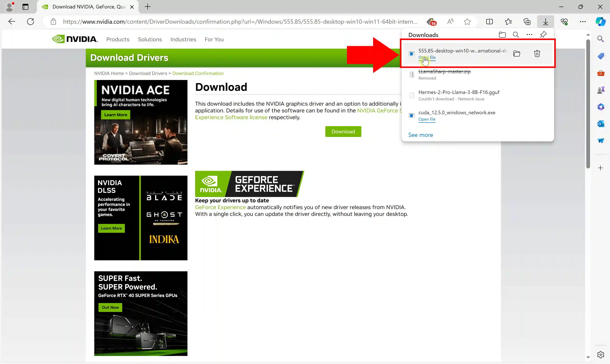The width and height of the screenshot is (610, 364).
Task: Click the pin icon in Downloads panel
Action: 543,35
